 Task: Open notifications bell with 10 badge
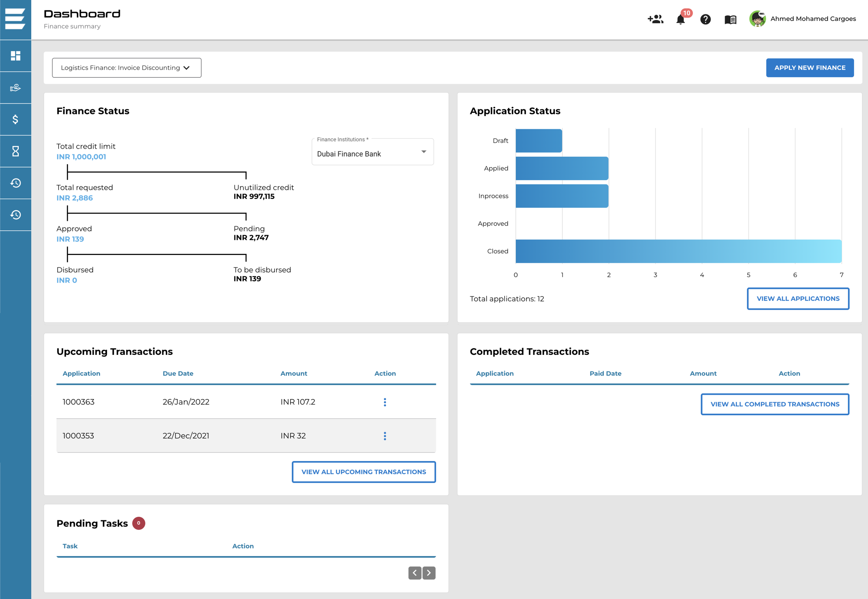click(x=681, y=19)
